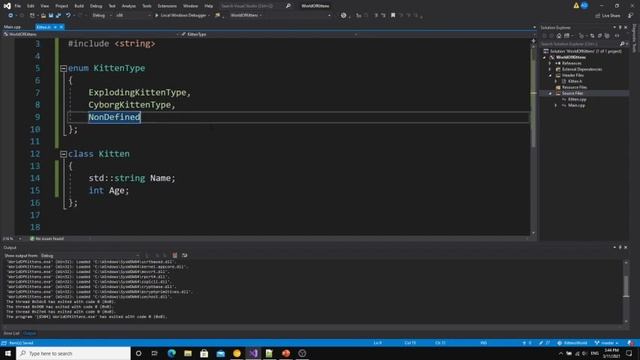
Task: Click the Undo toolbar icon
Action: [x=68, y=16]
